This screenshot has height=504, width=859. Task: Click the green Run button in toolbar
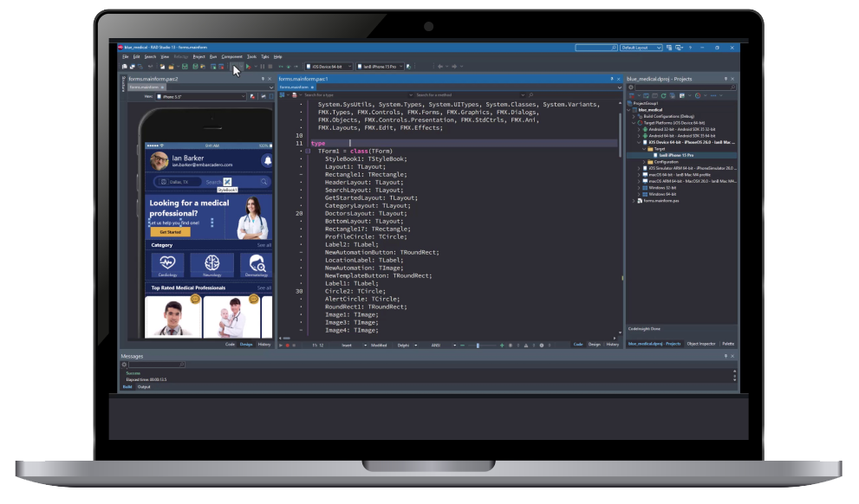pyautogui.click(x=248, y=66)
